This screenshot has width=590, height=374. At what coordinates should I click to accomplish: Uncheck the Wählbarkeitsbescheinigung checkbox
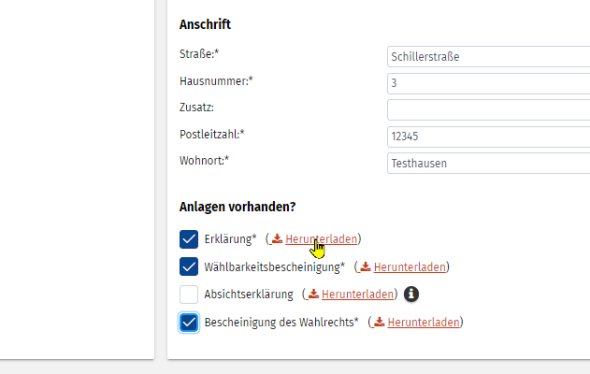tap(189, 266)
